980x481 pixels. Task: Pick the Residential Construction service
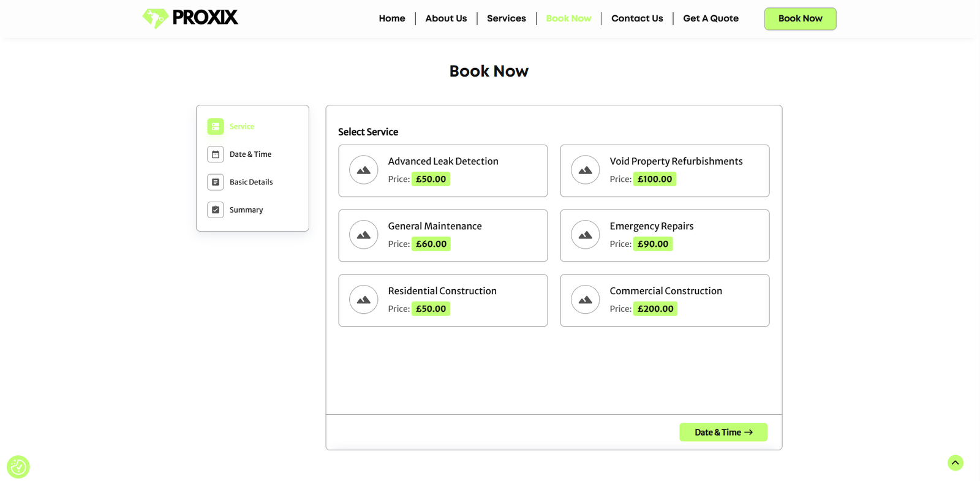click(443, 300)
